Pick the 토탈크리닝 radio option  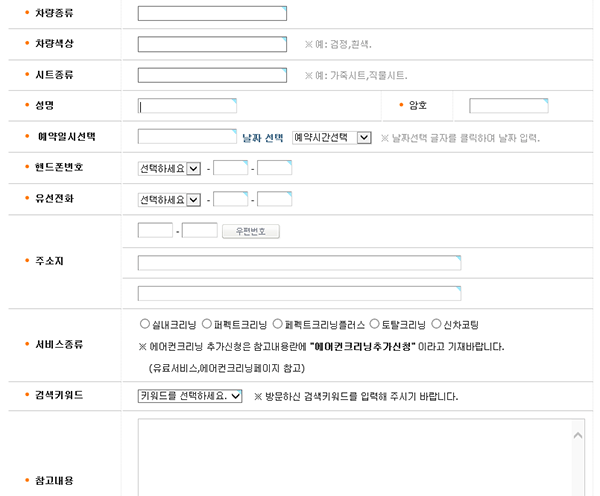tap(375, 324)
